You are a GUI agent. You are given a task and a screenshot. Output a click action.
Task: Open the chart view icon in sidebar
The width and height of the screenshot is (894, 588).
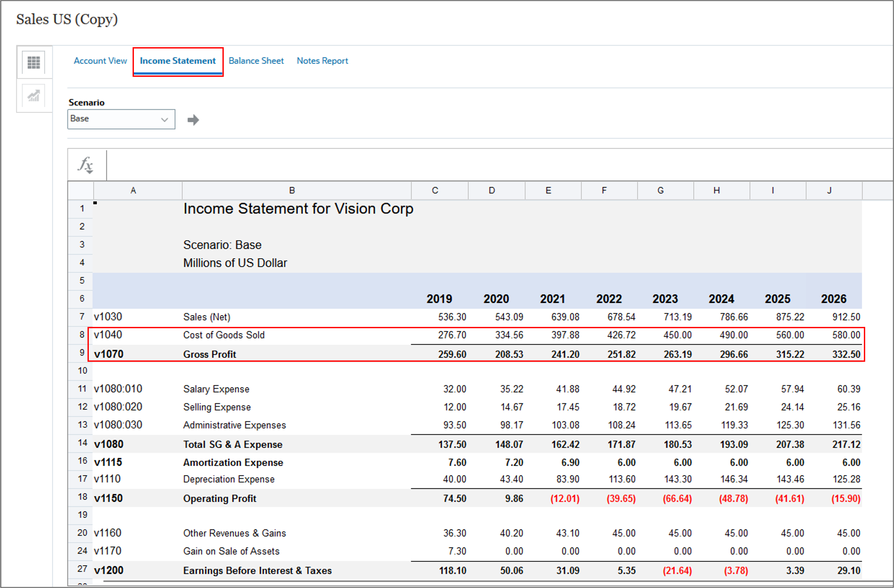(34, 96)
